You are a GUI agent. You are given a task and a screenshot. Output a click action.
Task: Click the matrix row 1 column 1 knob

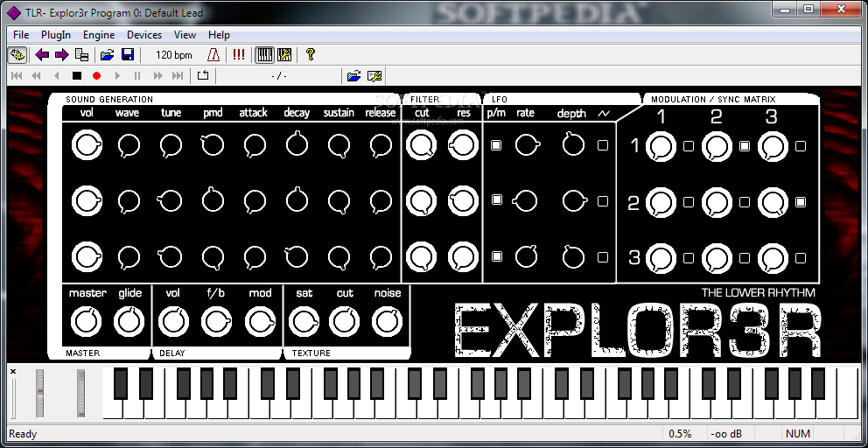click(661, 147)
